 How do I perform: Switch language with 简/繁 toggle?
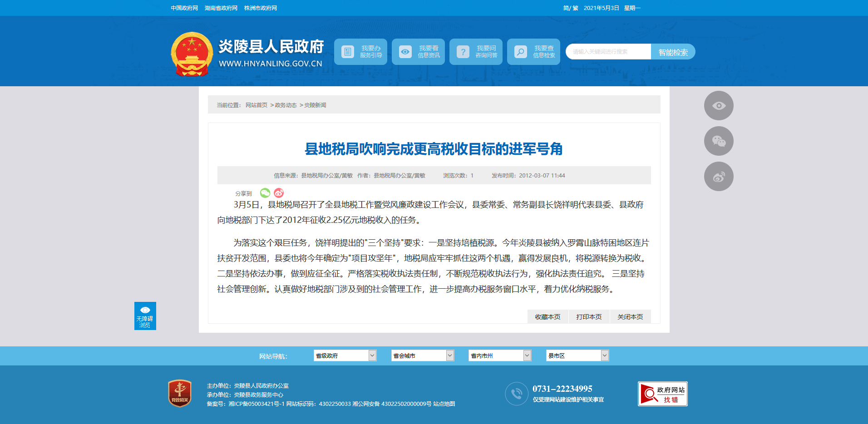point(570,8)
